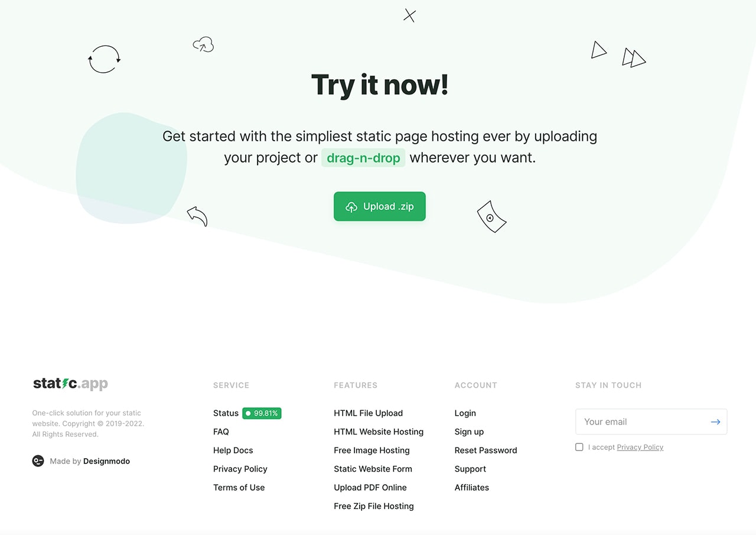Open the Status link in Service
This screenshot has width=756, height=535.
(x=226, y=413)
